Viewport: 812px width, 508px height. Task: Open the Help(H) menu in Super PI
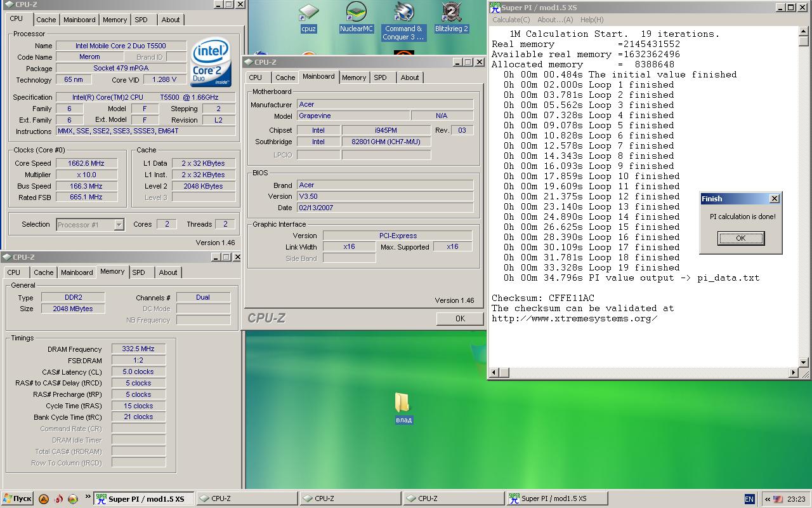coord(592,20)
